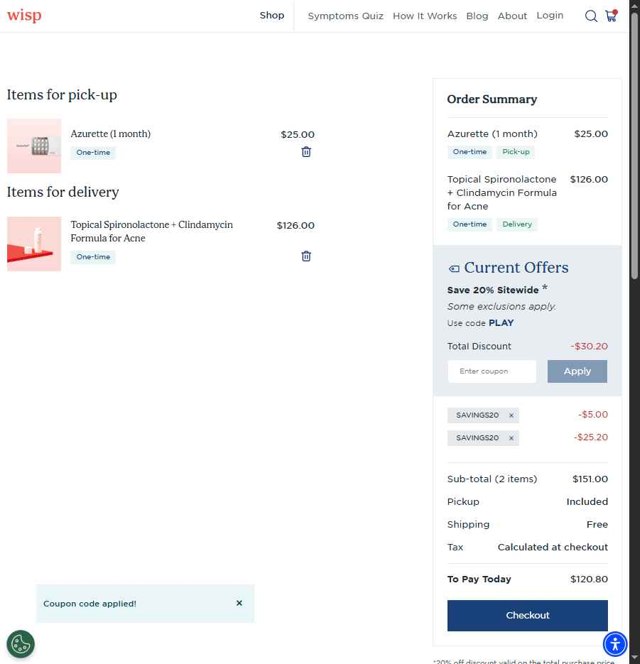Click Items for delivery heading
Viewport: 640px width, 664px height.
(x=63, y=192)
